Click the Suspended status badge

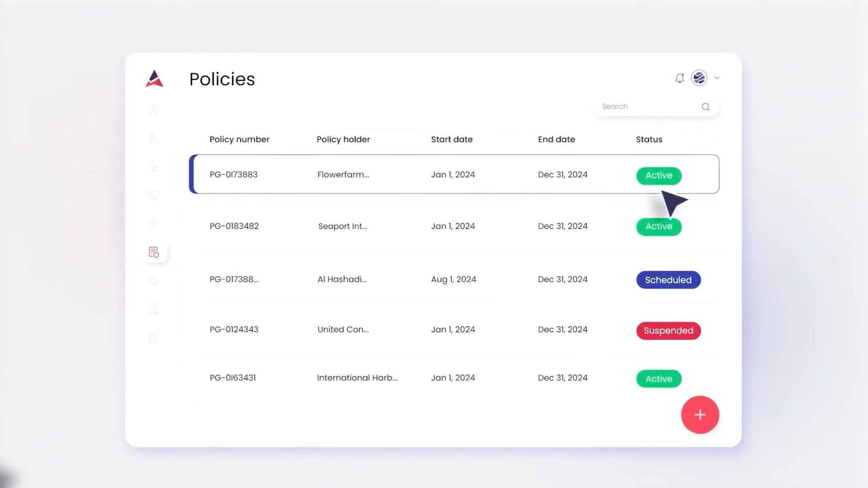coord(668,331)
